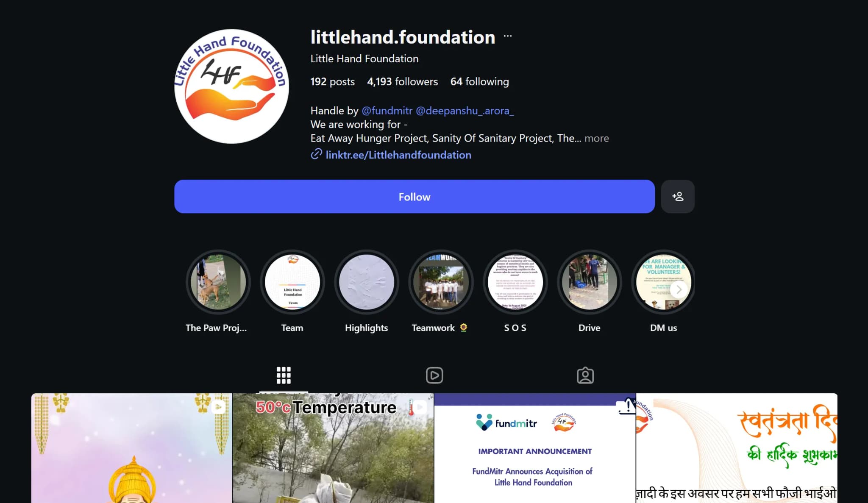Click the chain link icon next to linktr.ee
The width and height of the screenshot is (868, 503).
(316, 154)
